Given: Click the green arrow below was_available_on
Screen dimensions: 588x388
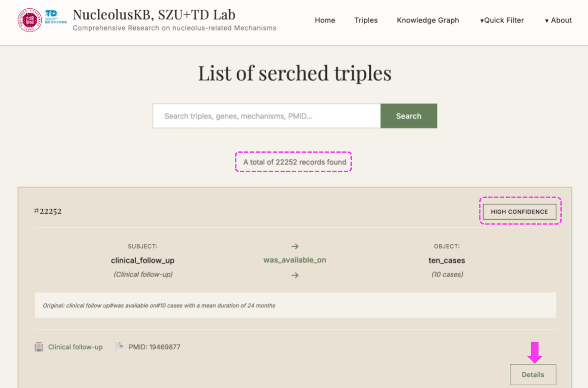Looking at the screenshot, I should [294, 275].
